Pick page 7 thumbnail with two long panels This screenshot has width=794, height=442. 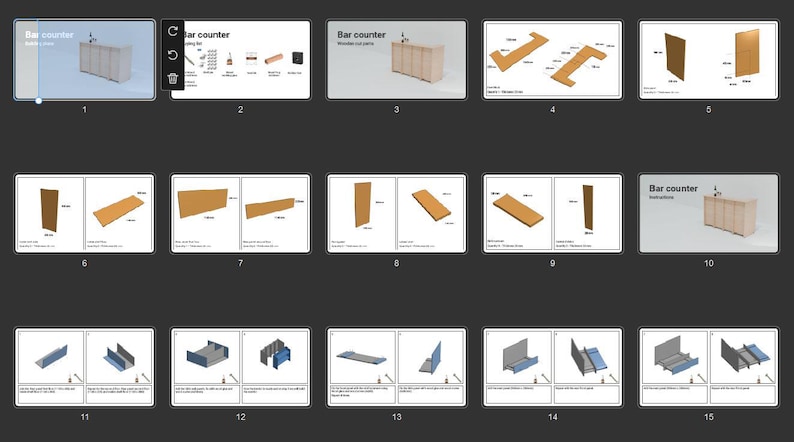click(241, 213)
